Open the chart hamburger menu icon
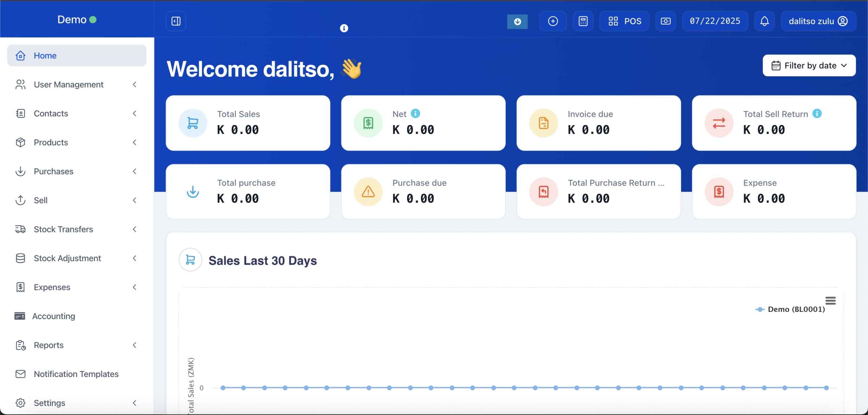The image size is (868, 415). coord(830,301)
